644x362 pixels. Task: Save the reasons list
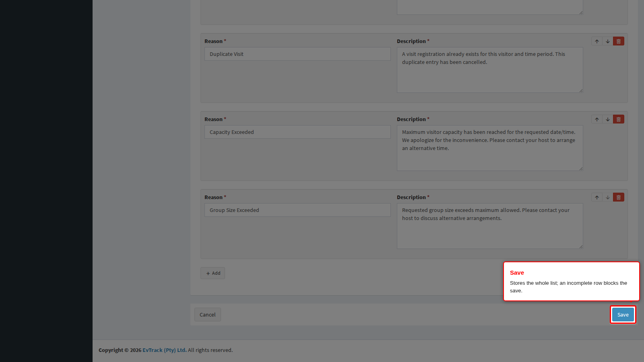(x=623, y=315)
